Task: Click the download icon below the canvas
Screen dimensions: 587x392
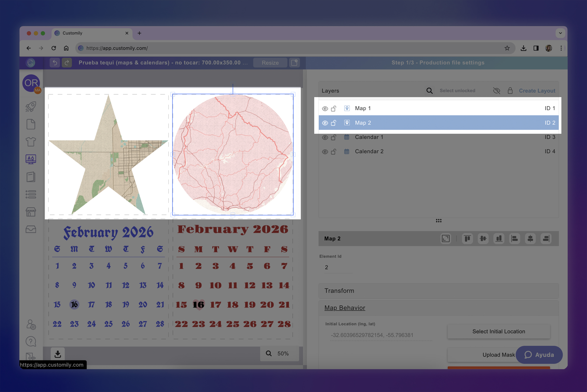Action: click(x=58, y=354)
